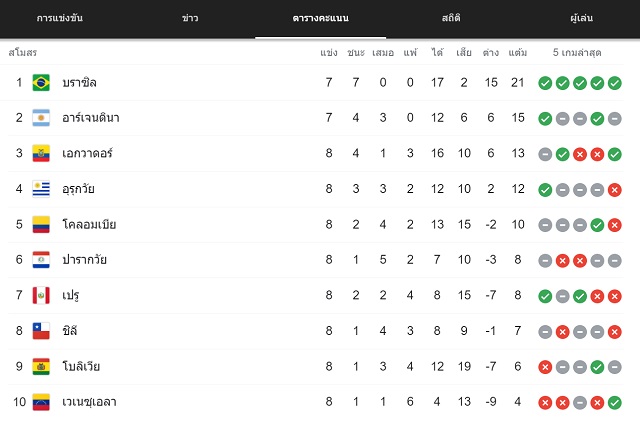The width and height of the screenshot is (640, 426).
Task: Click Brazil's most recent win icon
Action: (614, 83)
